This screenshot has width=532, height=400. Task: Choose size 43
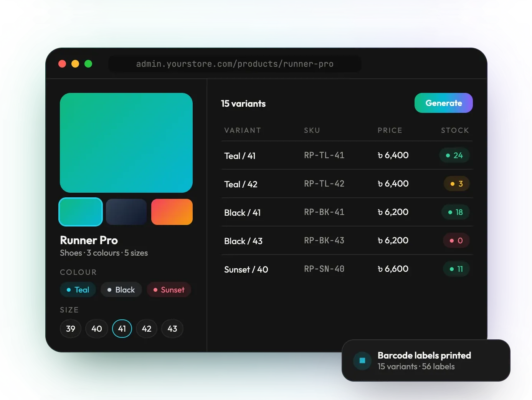(172, 329)
